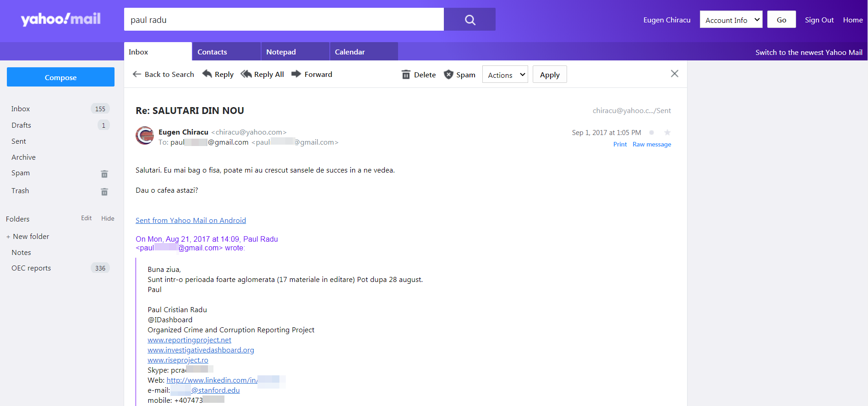Click the Reply All icon

point(246,74)
